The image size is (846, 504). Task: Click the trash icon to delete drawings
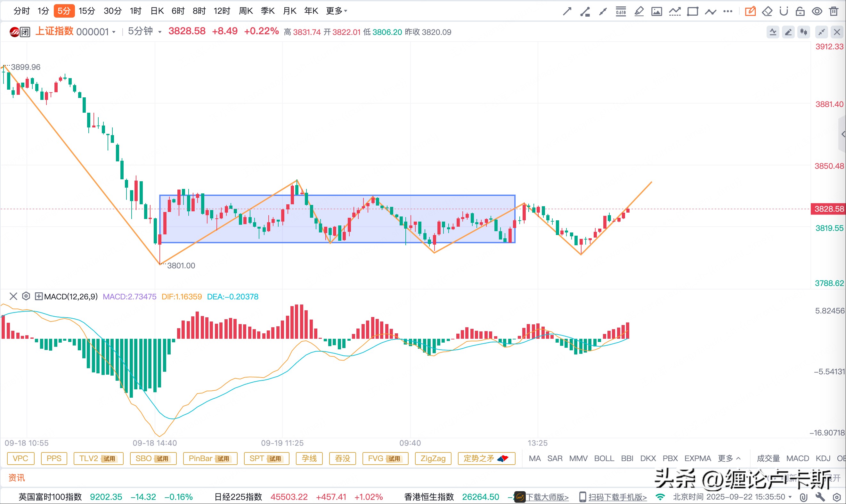[x=834, y=12]
